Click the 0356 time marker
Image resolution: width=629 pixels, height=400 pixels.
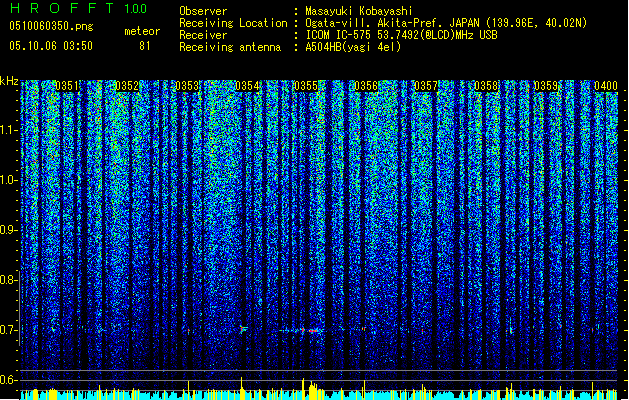[x=366, y=86]
